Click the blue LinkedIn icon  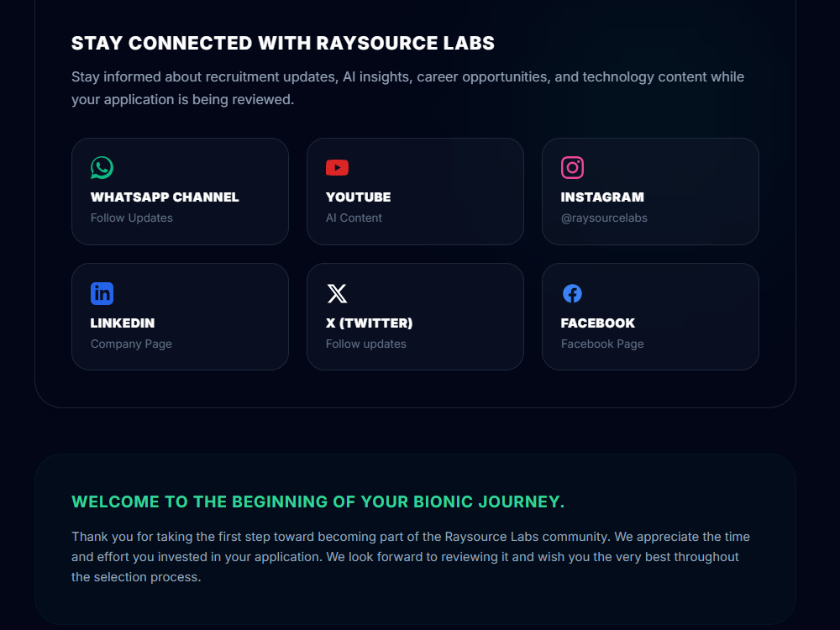(x=102, y=293)
